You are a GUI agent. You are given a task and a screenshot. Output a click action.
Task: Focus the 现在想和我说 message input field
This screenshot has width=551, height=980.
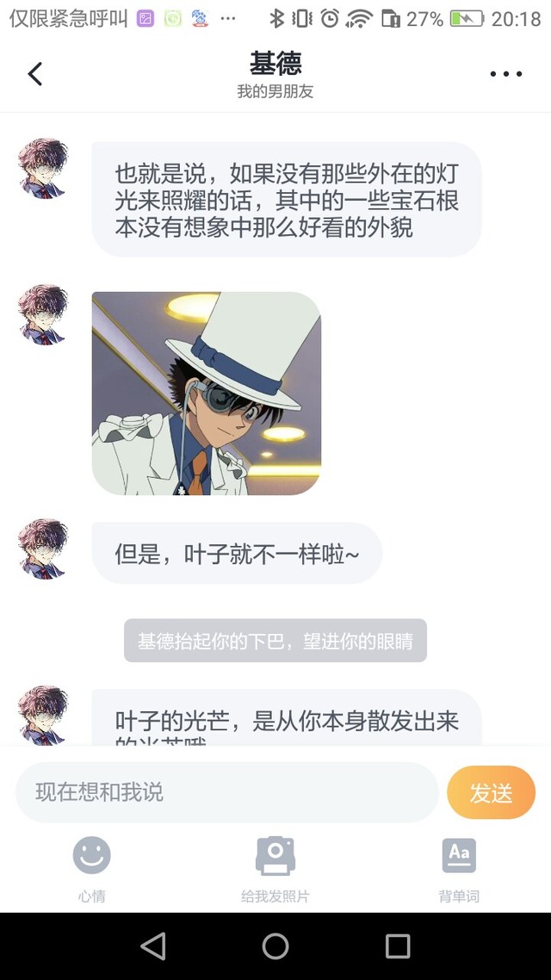pos(226,792)
